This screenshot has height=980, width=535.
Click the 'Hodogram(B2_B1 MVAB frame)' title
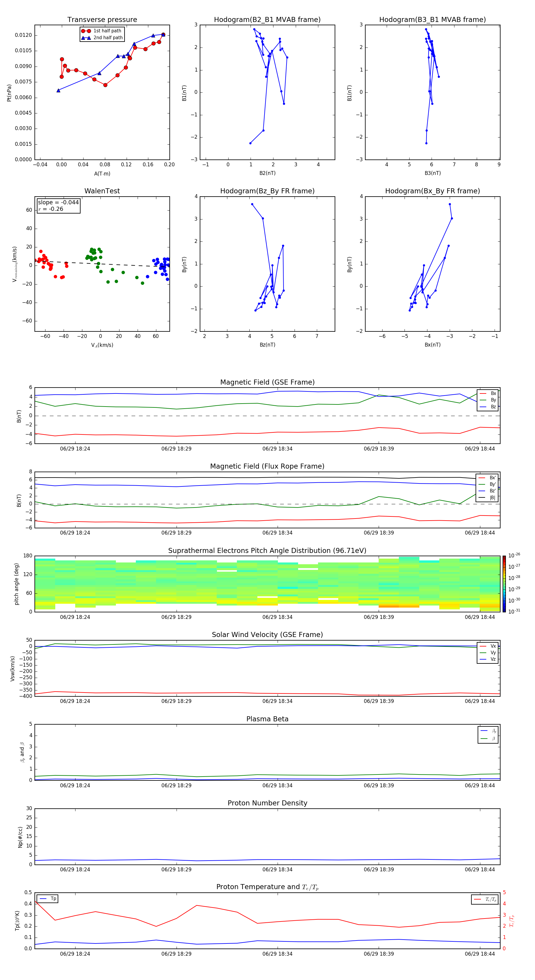(x=267, y=19)
